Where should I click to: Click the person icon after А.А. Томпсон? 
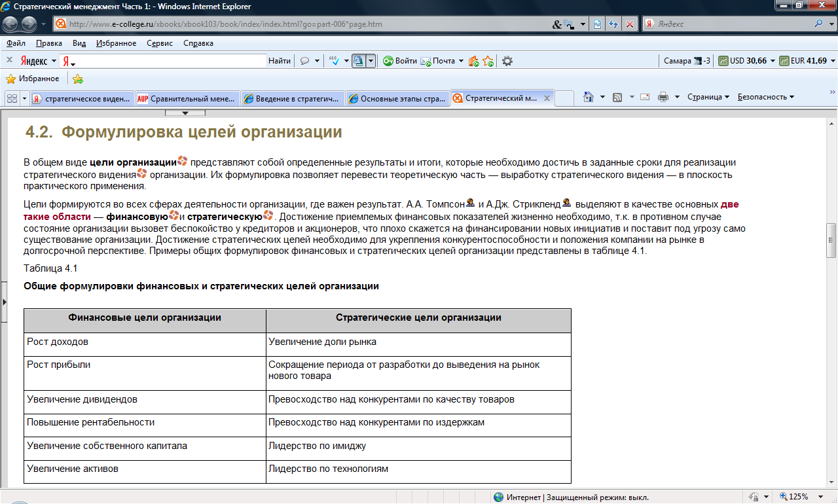pos(470,203)
